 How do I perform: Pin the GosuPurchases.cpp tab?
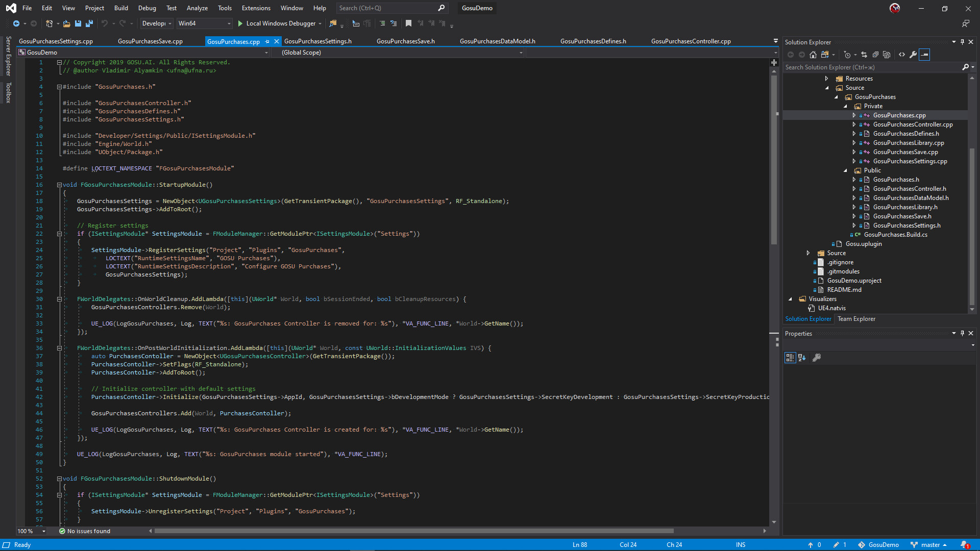coord(267,42)
